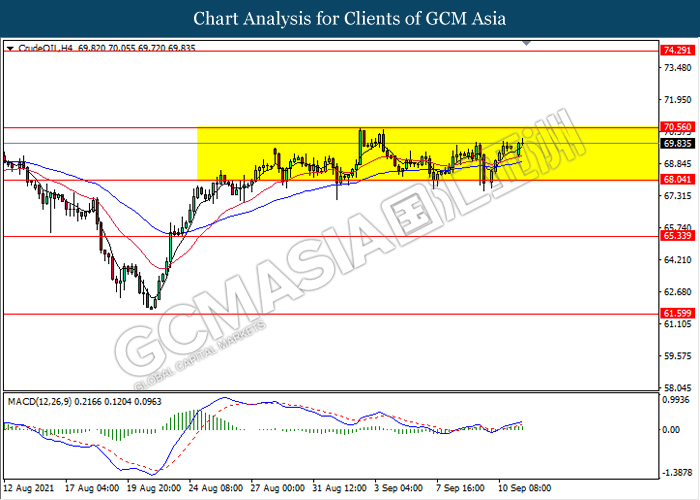Screen dimensions: 700x500
Task: Click the 64.210 price scale value
Action: (x=678, y=260)
